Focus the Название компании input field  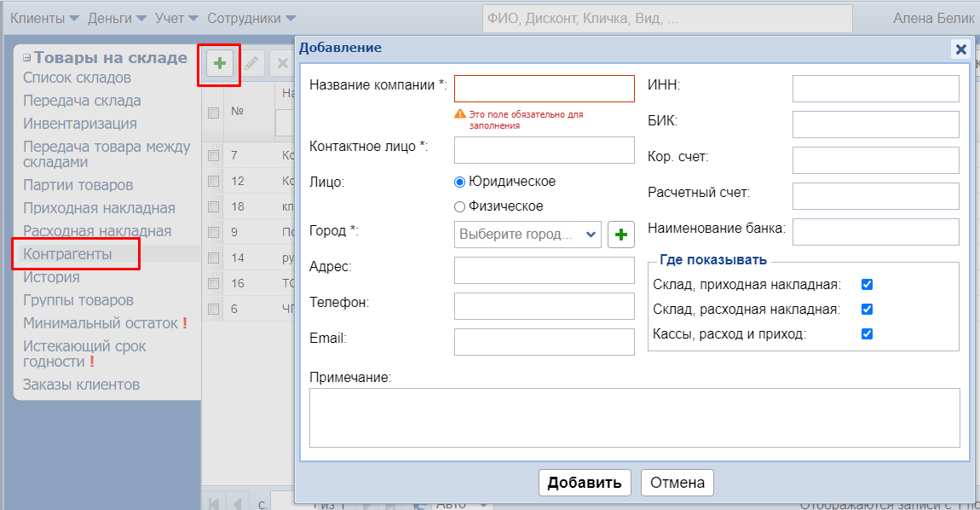[545, 89]
